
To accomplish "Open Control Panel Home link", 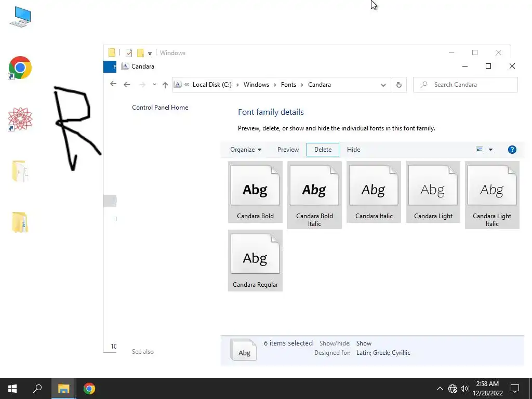I will click(160, 108).
